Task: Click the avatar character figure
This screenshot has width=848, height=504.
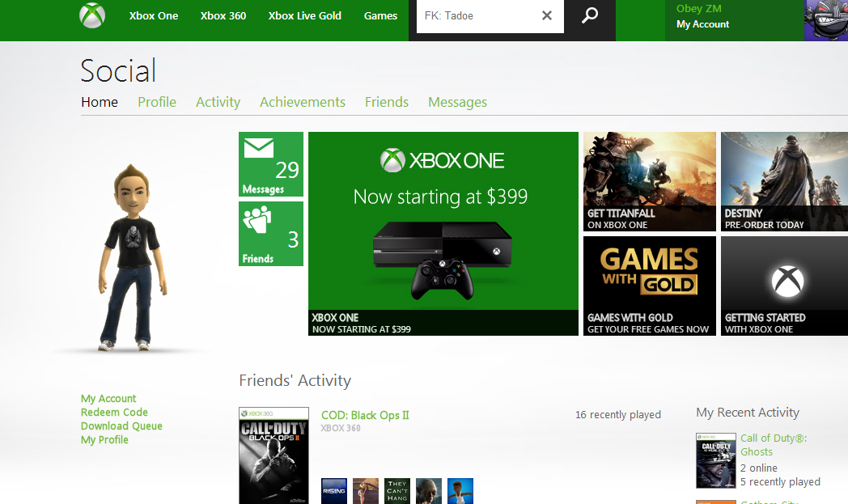Action: [x=131, y=257]
